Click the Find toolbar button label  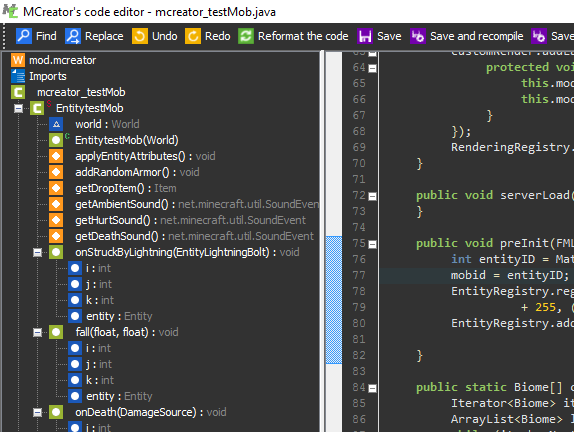[x=46, y=36]
